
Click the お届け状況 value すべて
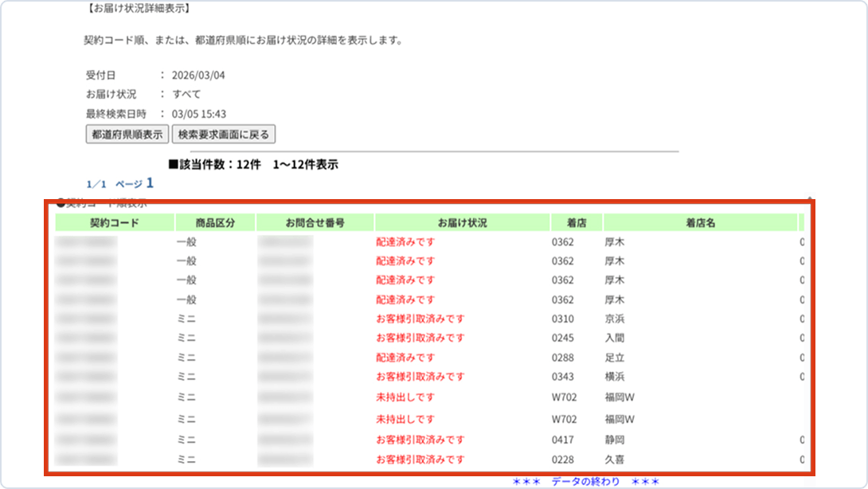[186, 94]
